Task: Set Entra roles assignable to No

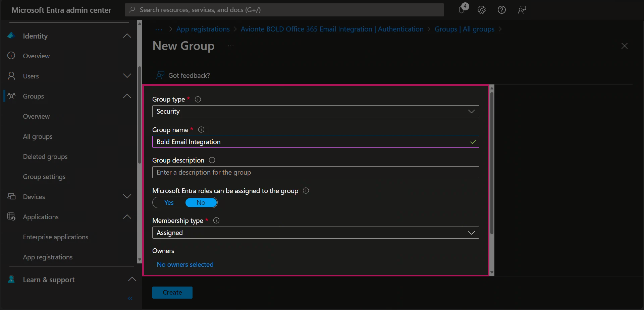Action: (x=201, y=202)
